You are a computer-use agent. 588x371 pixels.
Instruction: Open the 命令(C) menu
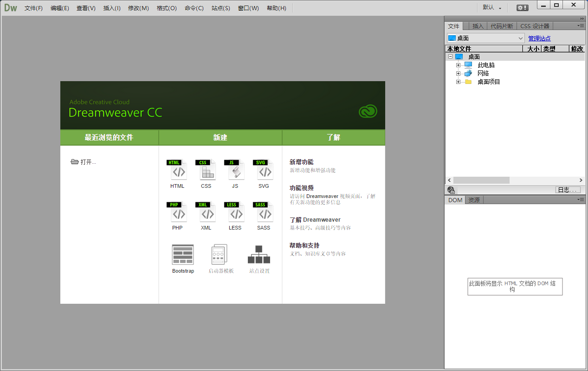click(194, 8)
